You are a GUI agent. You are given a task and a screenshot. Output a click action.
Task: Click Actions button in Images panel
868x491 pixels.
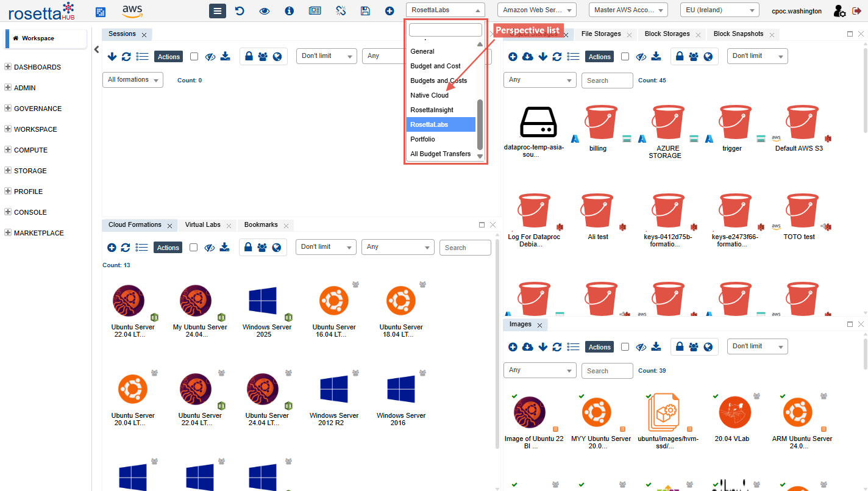tap(599, 347)
